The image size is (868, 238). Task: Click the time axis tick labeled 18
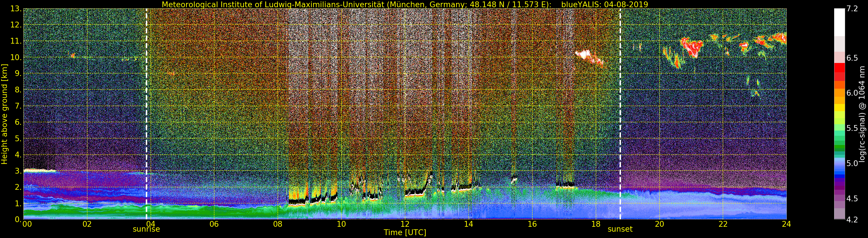(596, 224)
